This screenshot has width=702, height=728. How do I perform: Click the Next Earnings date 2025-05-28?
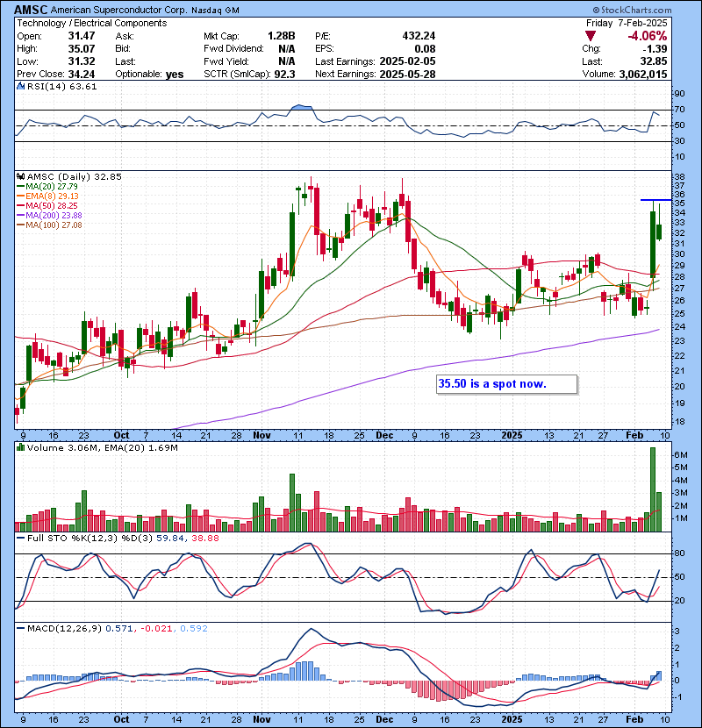407,75
